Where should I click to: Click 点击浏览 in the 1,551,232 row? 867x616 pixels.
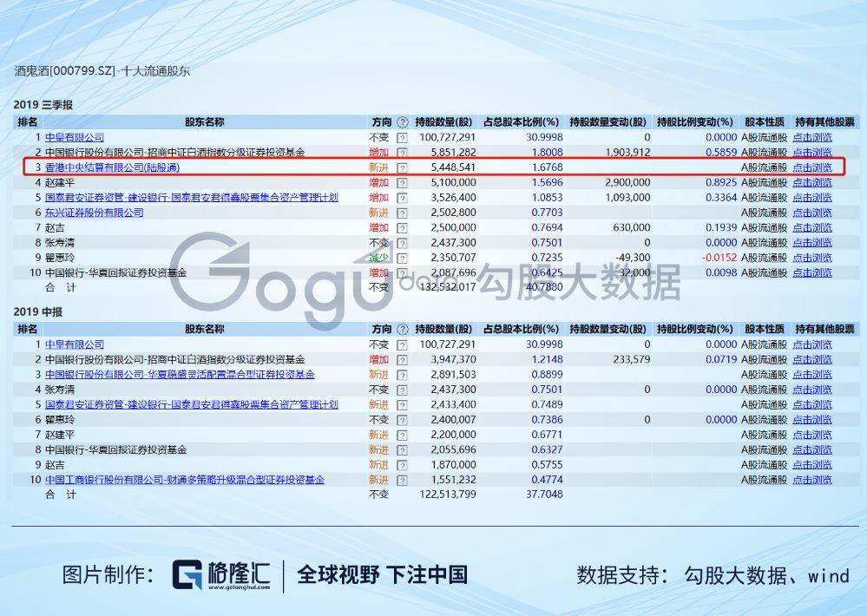click(x=812, y=480)
